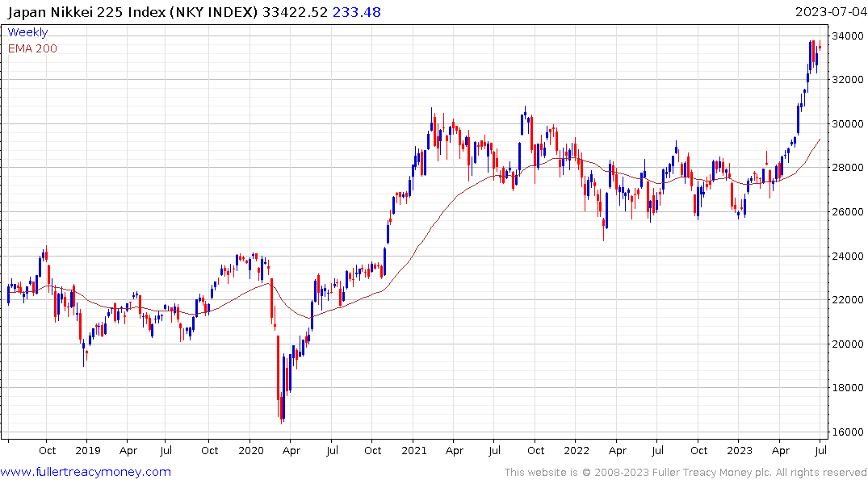This screenshot has width=868, height=484.
Task: Click the 2019 year label on time axis
Action: (x=87, y=450)
